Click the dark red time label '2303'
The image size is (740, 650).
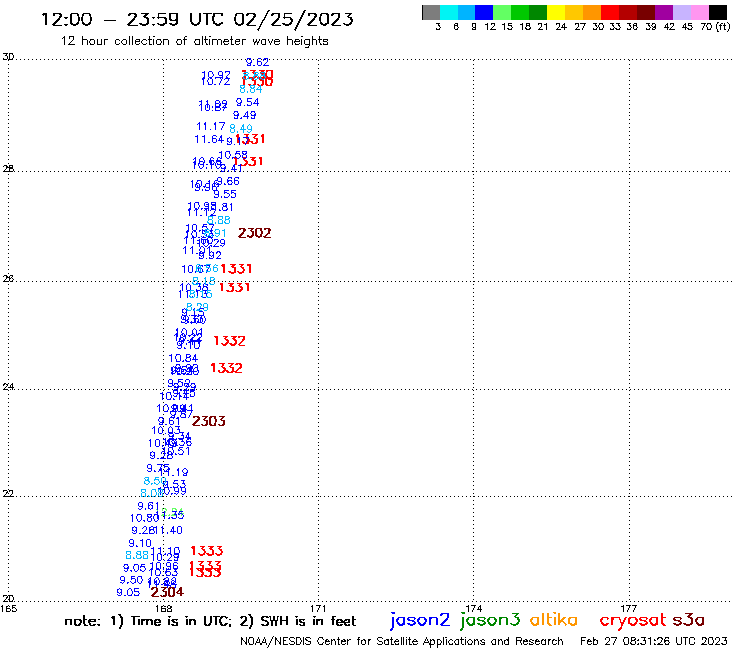pyautogui.click(x=209, y=421)
